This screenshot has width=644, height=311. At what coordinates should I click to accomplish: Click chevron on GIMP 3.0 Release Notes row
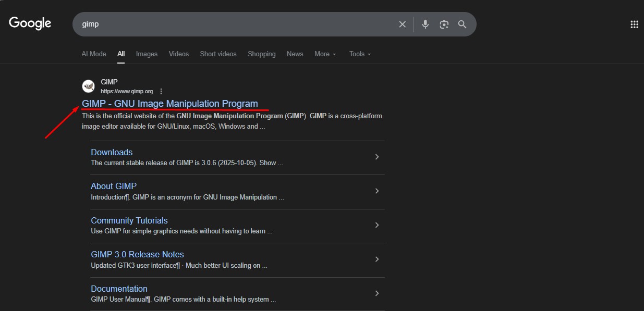[377, 259]
